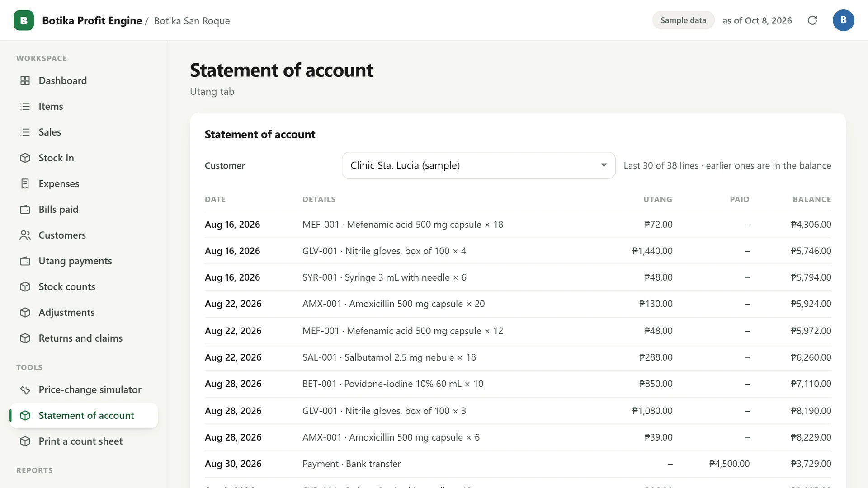
Task: Click the Mefenamic acid × 12 details
Action: [x=403, y=331]
